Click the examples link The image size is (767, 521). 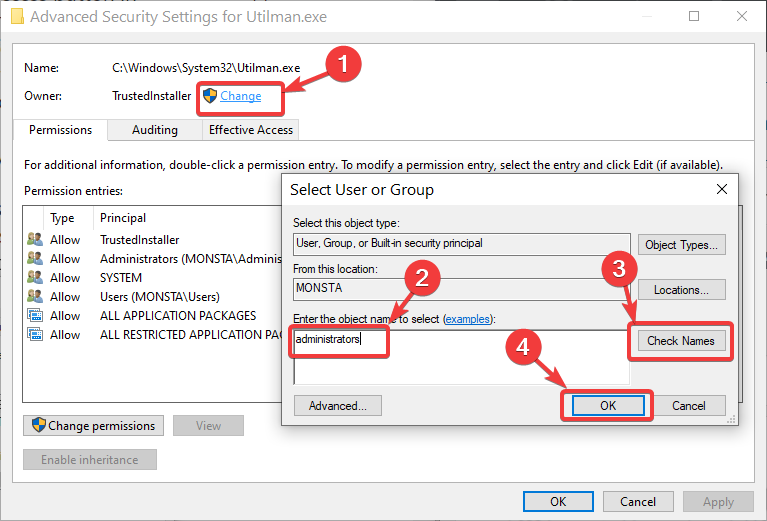468,319
